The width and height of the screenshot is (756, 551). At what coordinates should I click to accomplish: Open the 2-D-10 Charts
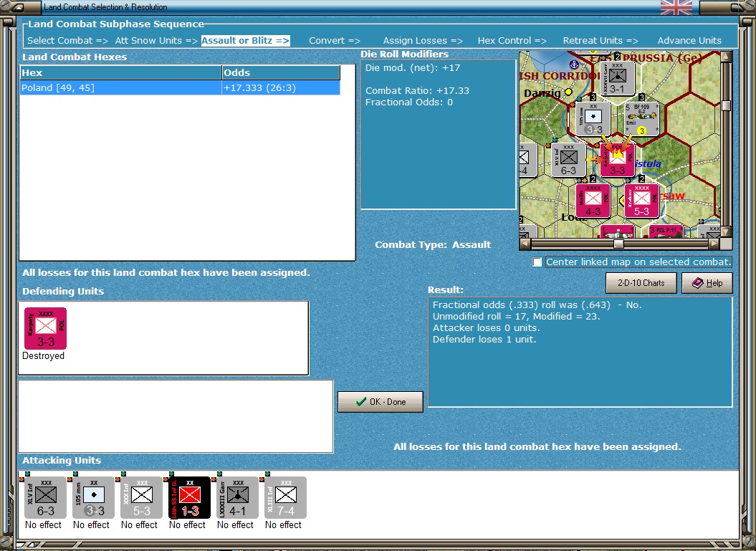point(641,283)
